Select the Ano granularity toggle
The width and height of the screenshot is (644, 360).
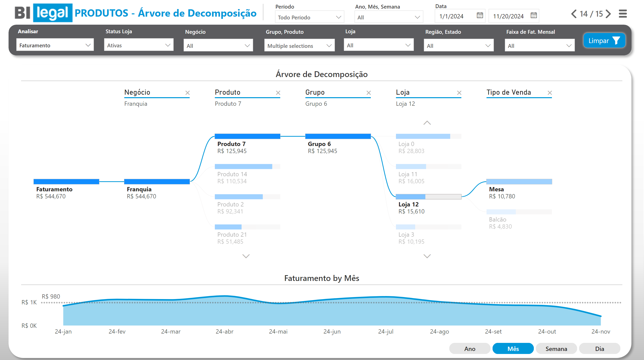pos(470,349)
